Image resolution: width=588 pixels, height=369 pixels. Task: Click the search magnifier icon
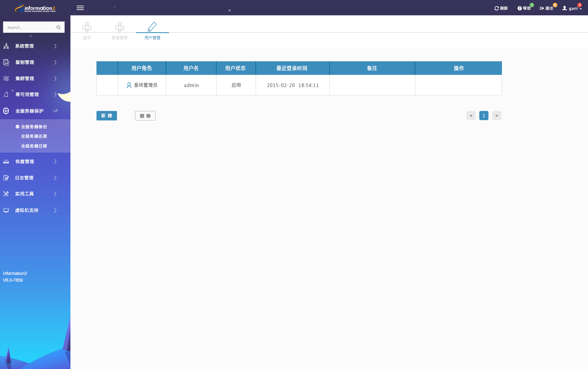click(58, 27)
